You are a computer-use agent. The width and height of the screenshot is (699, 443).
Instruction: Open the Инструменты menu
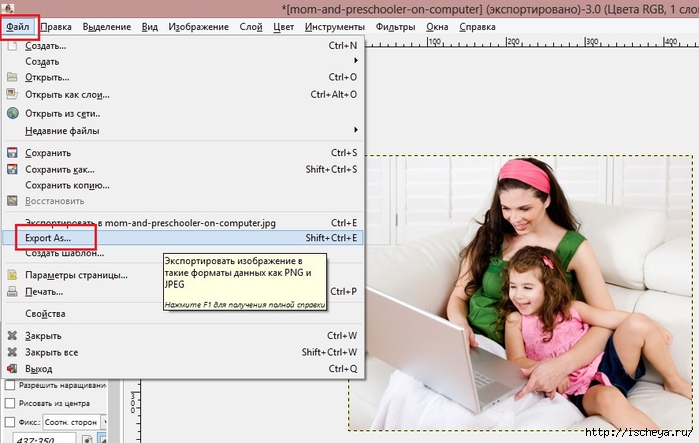tap(335, 27)
